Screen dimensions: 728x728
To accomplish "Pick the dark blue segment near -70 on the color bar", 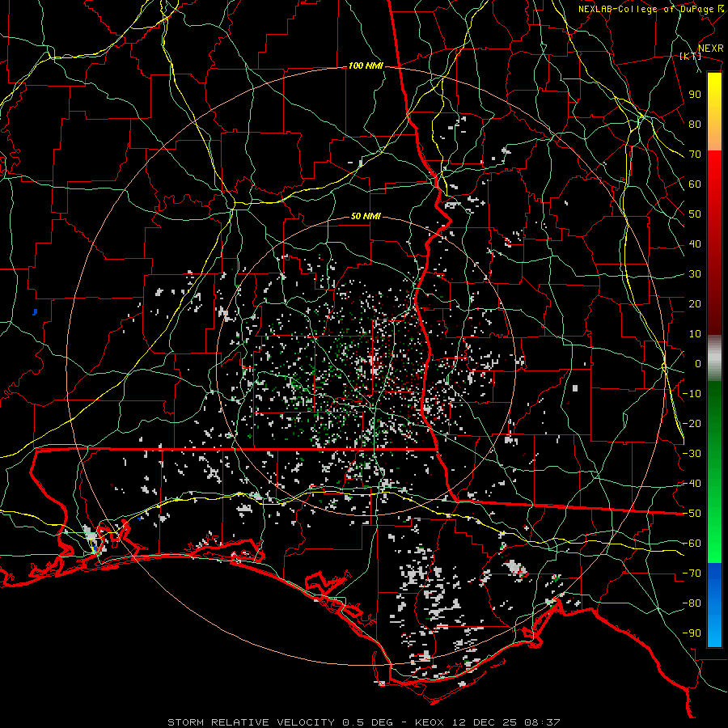I will pos(714,574).
